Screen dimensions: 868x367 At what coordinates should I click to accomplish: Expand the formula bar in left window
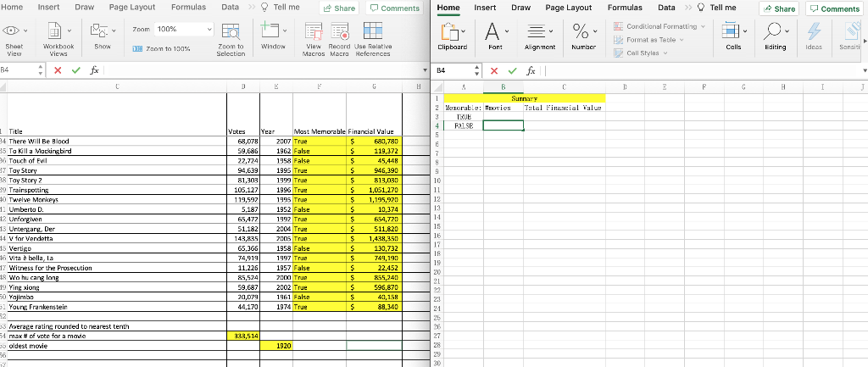pos(425,70)
